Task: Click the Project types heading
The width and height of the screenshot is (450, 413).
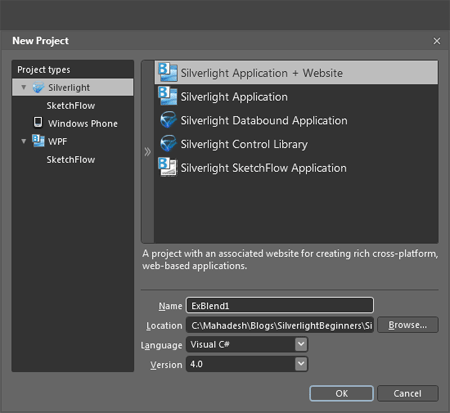Action: point(44,70)
